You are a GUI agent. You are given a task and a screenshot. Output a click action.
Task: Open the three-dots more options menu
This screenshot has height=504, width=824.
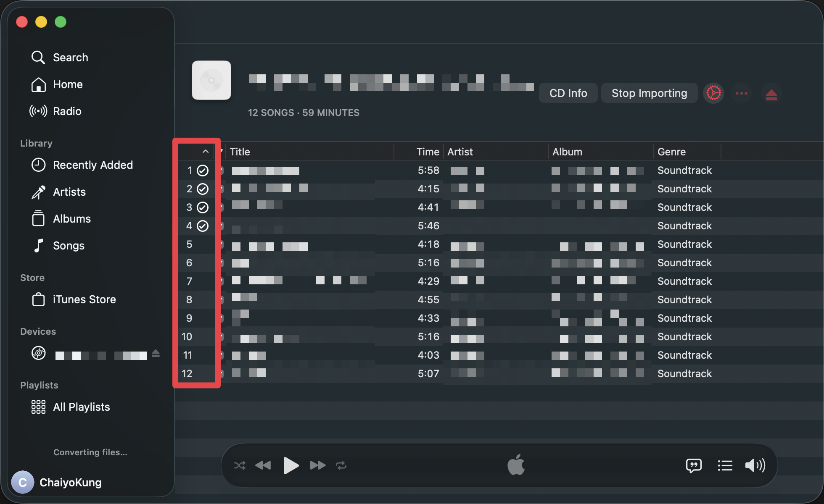tap(742, 93)
